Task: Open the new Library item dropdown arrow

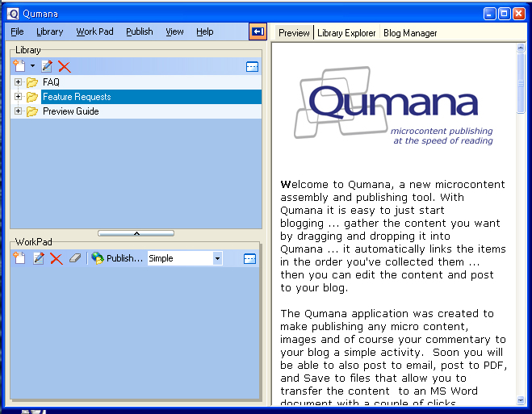Action: 32,66
